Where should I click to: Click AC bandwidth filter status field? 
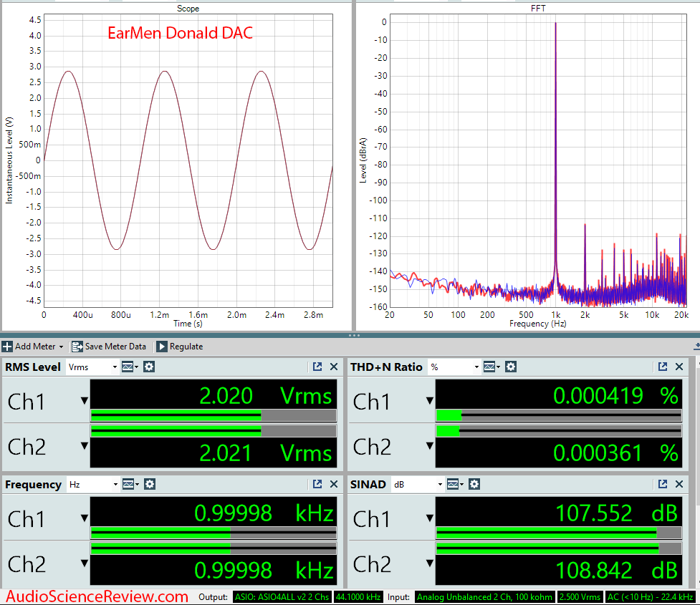[x=650, y=597]
